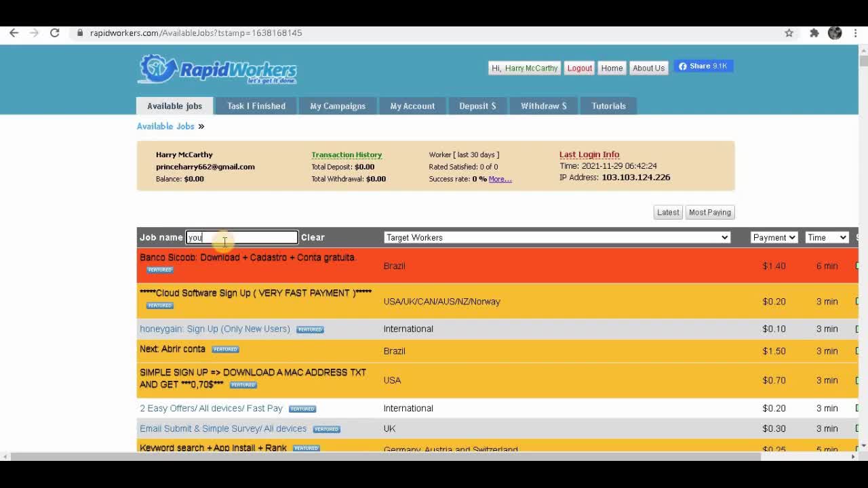Open the Withdraw $ tab
Screen dimensions: 868x488
click(x=543, y=106)
